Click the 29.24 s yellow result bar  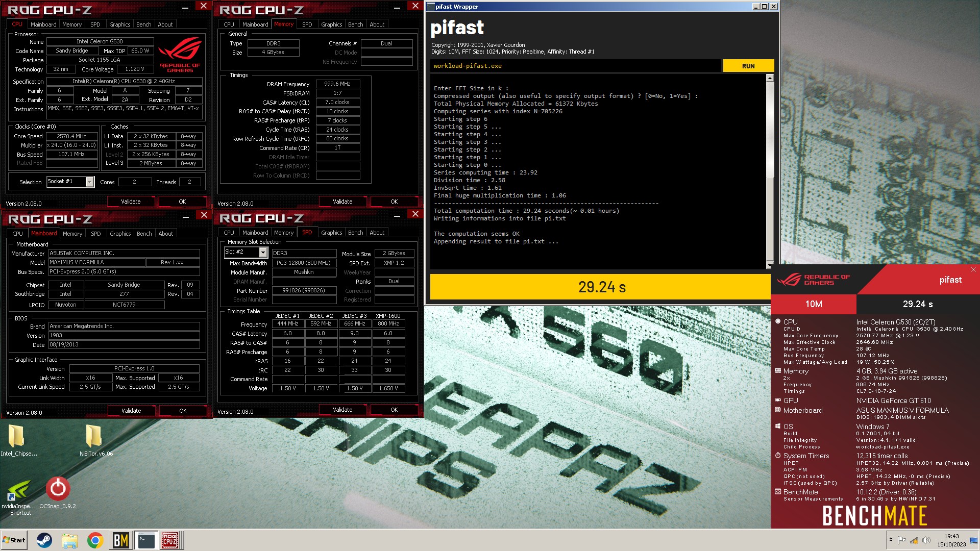600,287
